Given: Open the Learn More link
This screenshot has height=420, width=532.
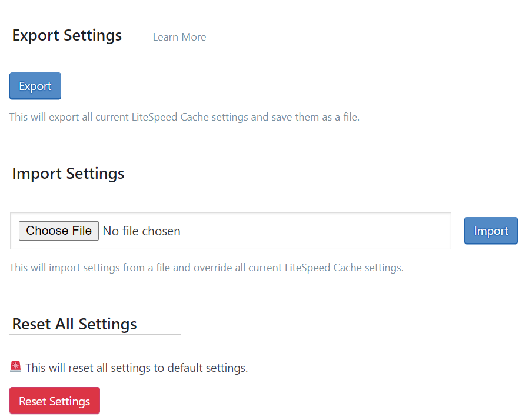Looking at the screenshot, I should tap(179, 37).
